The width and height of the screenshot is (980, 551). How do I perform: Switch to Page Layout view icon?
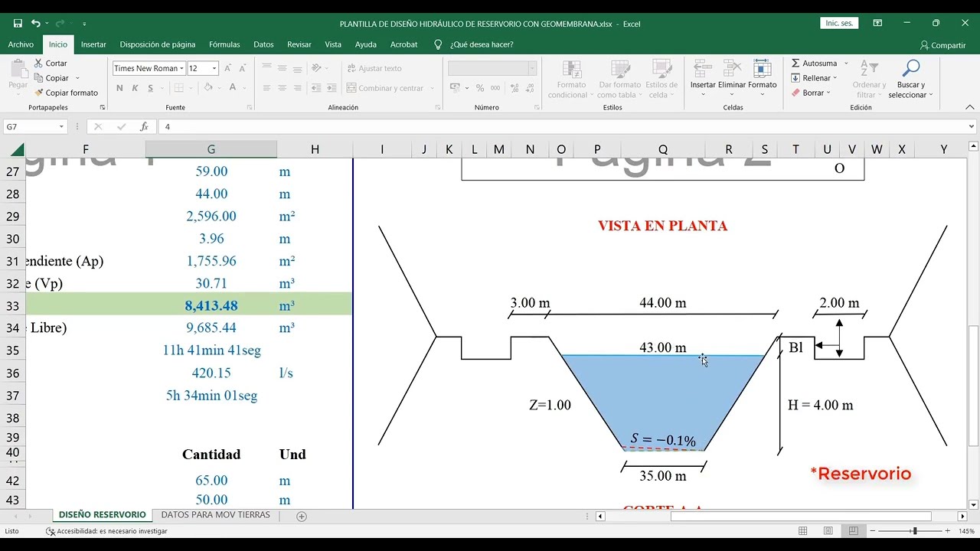coord(828,531)
